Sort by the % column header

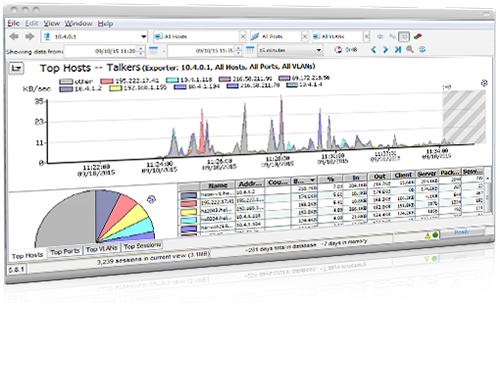[330, 179]
